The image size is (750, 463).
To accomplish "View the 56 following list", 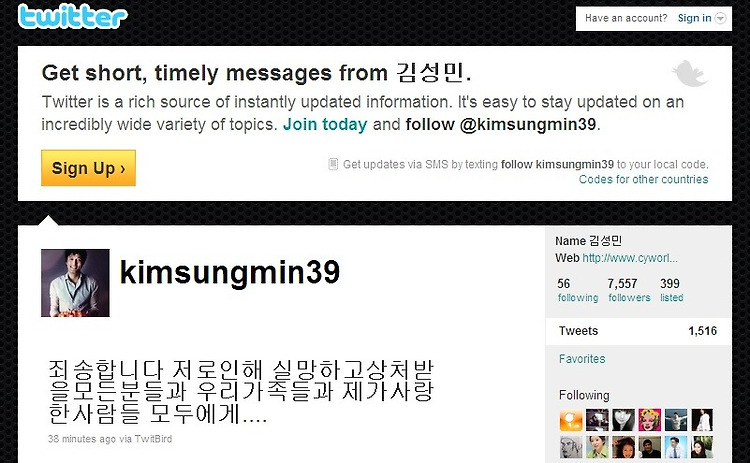I will click(x=578, y=290).
